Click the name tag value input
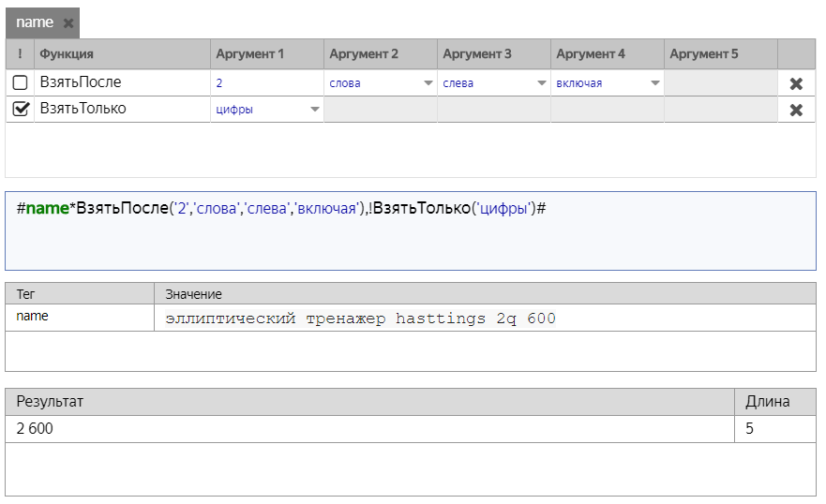Screen dimensions: 826x504 [483, 319]
